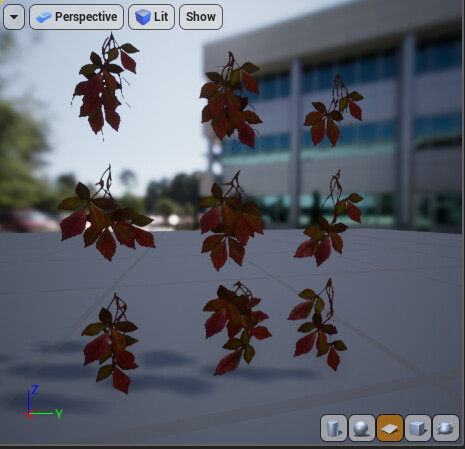Select the bottom-left leaf cluster above shadows

coord(111,343)
